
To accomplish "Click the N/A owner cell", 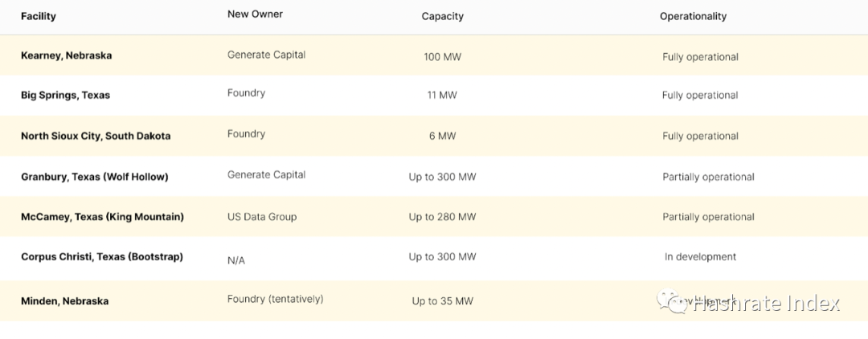I will point(236,260).
